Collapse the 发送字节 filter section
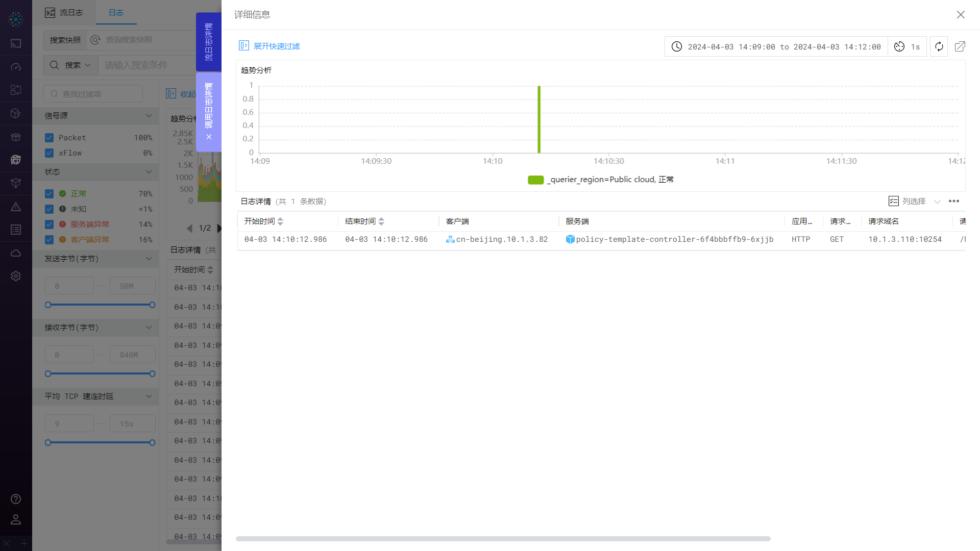The height and width of the screenshot is (551, 980). (149, 259)
